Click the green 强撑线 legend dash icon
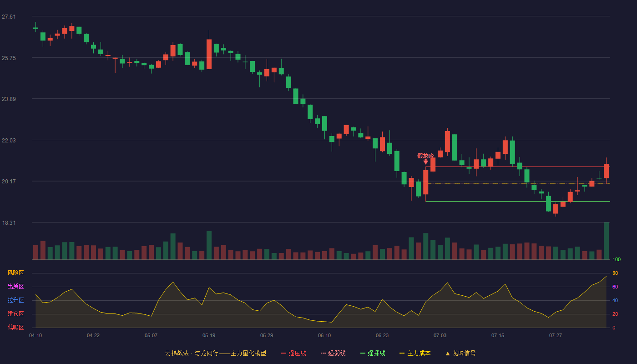Viewport: 637px width, 364px height. (363, 353)
